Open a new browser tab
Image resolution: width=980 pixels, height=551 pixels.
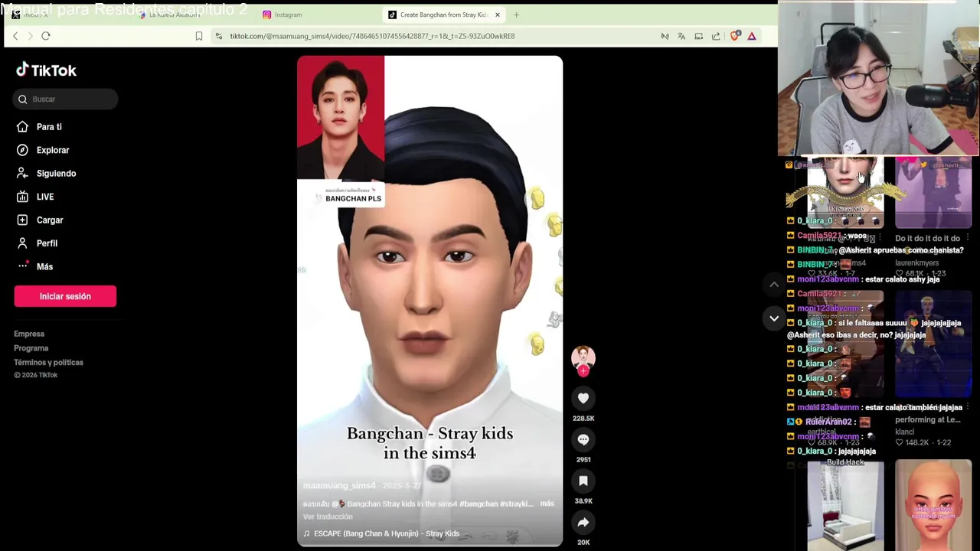click(516, 15)
